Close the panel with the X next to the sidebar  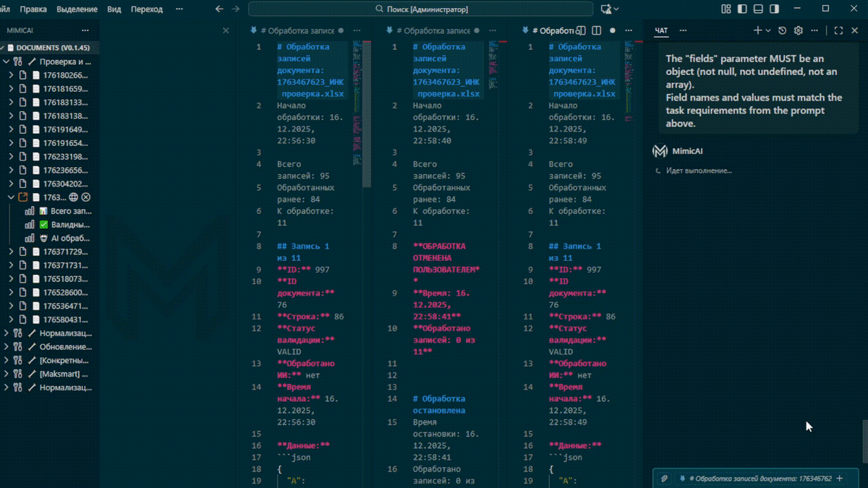click(226, 31)
